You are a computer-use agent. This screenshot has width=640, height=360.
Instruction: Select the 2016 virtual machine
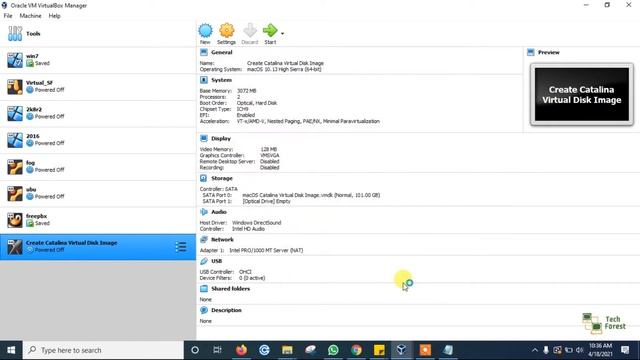click(98, 140)
